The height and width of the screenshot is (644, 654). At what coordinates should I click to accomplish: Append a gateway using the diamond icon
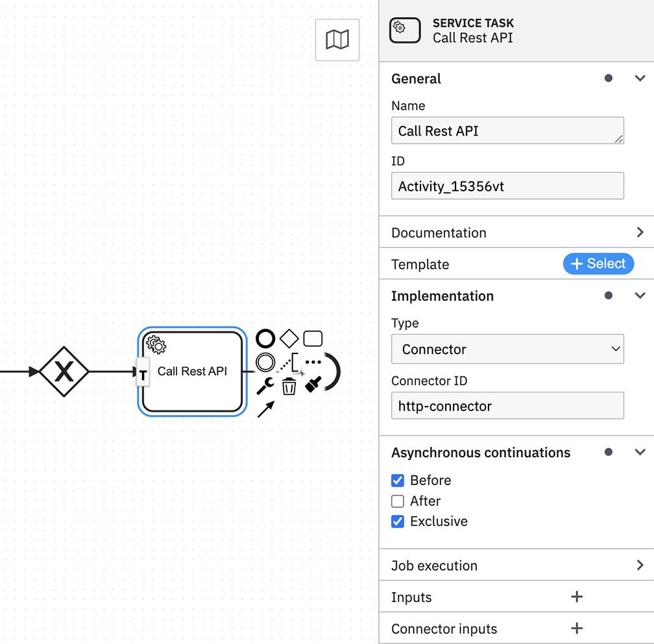289,339
